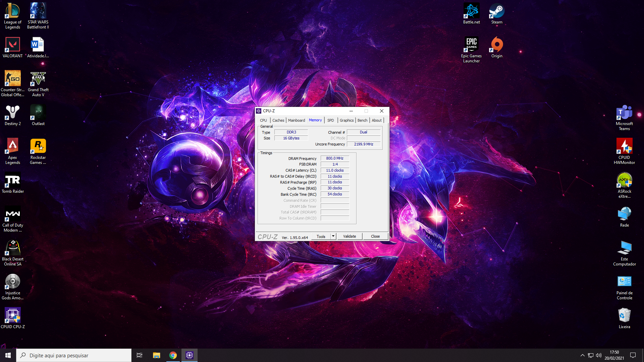The width and height of the screenshot is (644, 362).
Task: Select the Apex Legends shortcut
Action: coord(13,151)
